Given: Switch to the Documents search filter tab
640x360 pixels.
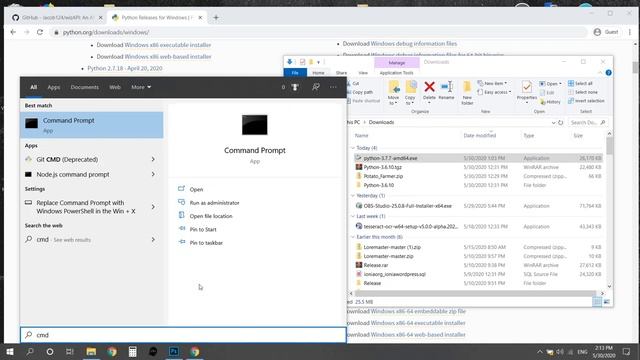Looking at the screenshot, I should point(84,87).
